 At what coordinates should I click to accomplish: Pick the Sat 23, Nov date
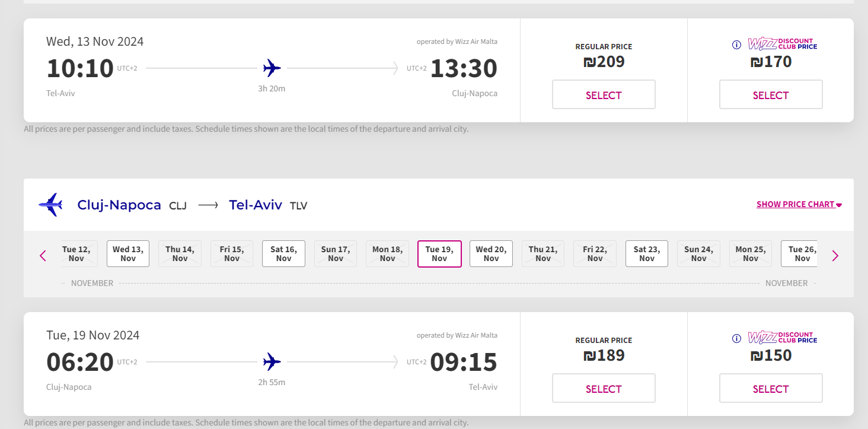[646, 254]
